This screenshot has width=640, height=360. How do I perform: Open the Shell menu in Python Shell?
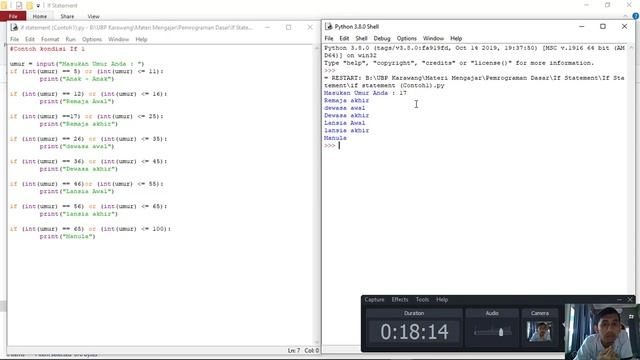pos(361,38)
